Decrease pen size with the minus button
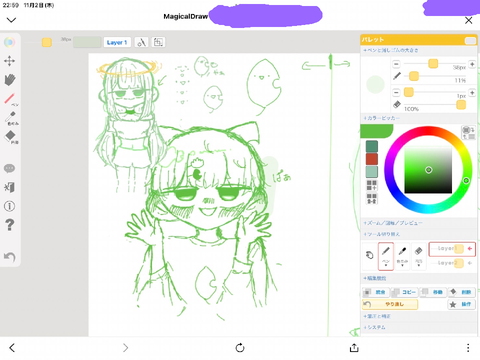The width and height of the screenshot is (480, 360). tap(396, 64)
